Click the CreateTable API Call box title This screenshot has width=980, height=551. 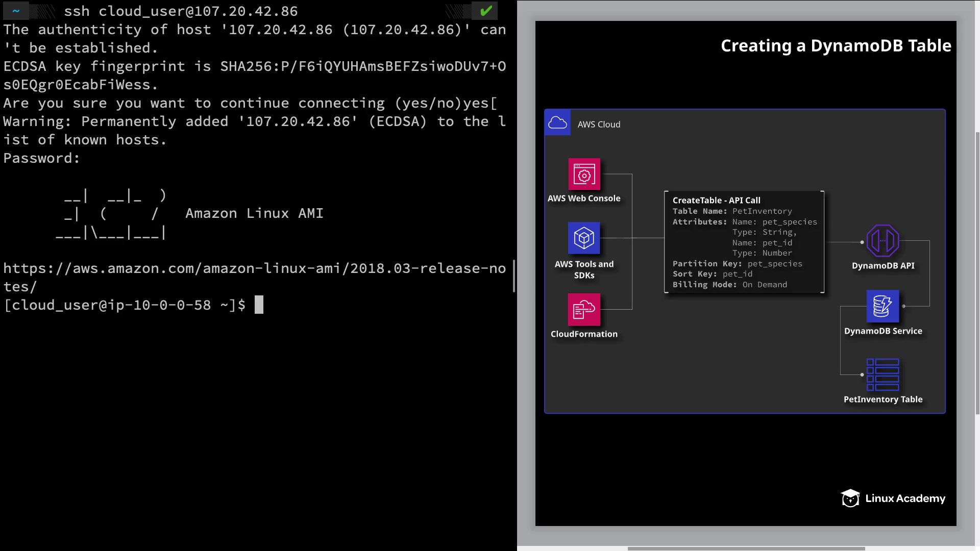[x=716, y=201]
